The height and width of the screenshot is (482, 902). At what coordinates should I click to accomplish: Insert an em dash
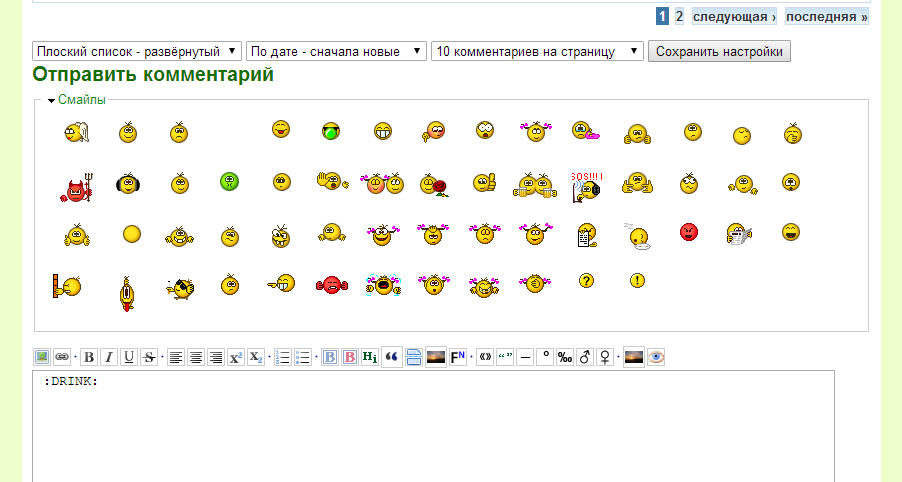coord(525,357)
